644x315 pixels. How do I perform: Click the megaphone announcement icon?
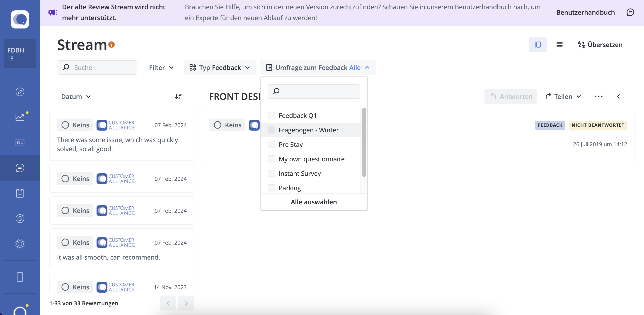click(x=53, y=12)
